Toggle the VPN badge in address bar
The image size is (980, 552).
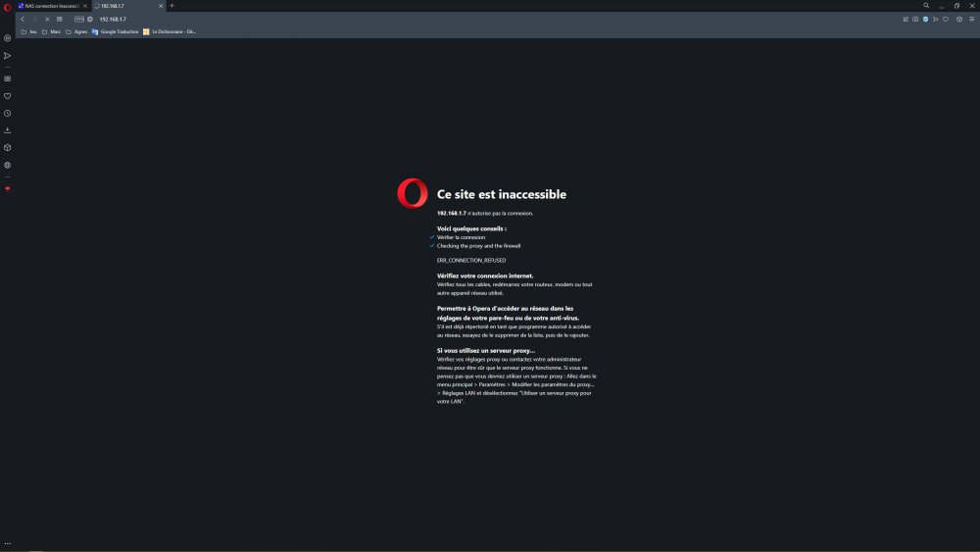coord(79,20)
